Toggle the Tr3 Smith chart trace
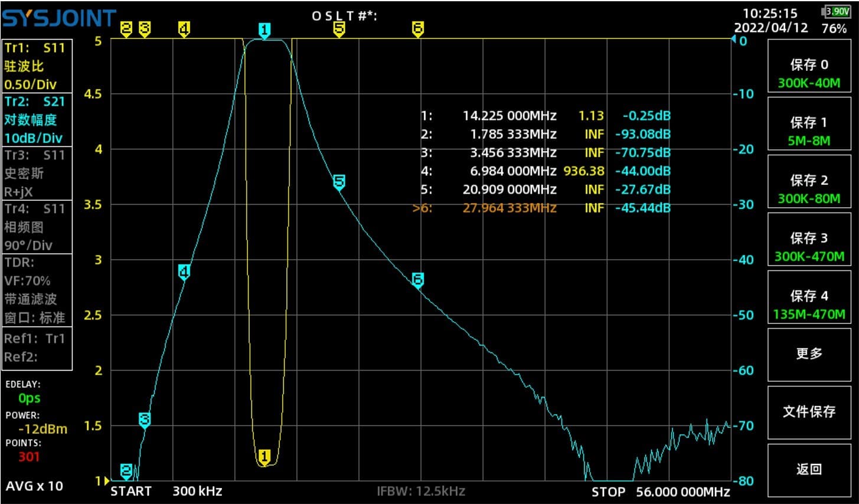859x504 pixels. point(37,173)
